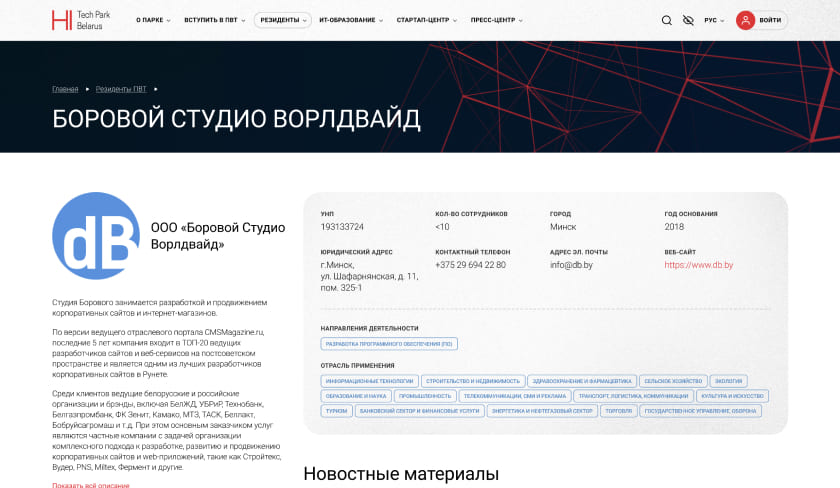Go to the «Главная» breadcrumb link

click(x=65, y=89)
